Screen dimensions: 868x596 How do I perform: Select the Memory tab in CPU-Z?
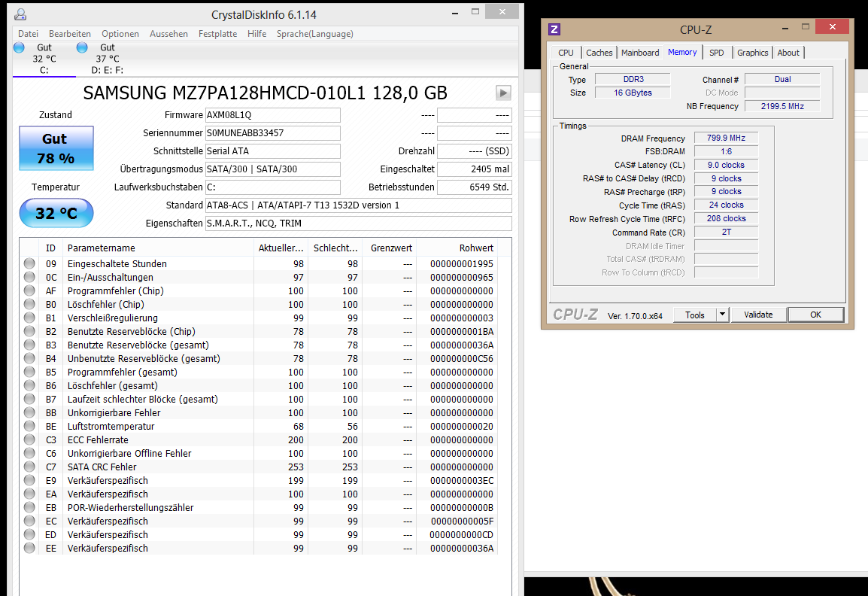pos(682,52)
